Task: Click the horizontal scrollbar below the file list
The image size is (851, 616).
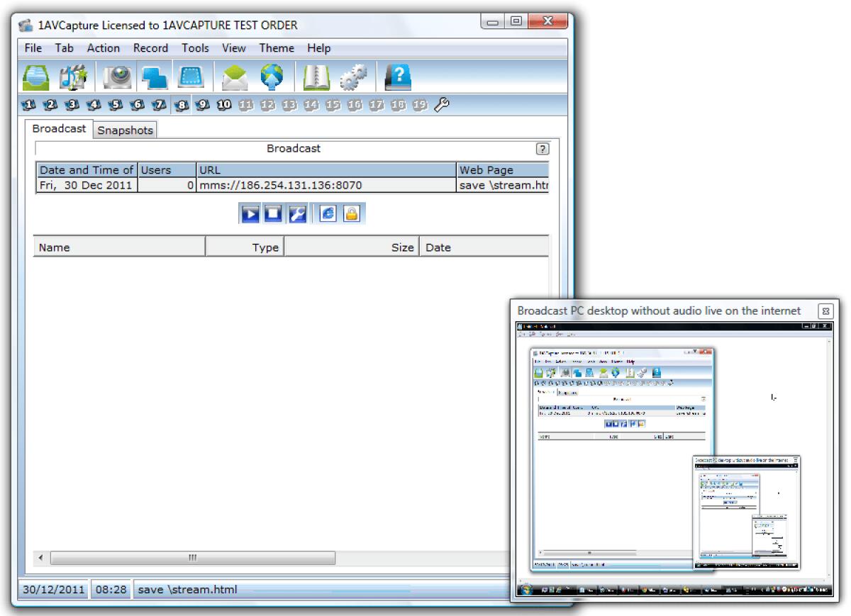Action: (191, 558)
